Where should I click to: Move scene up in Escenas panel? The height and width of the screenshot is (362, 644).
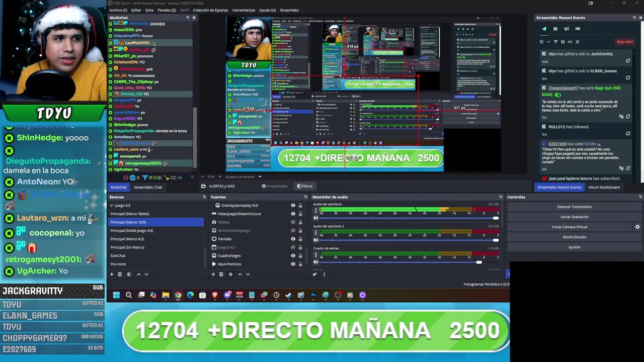click(138, 275)
